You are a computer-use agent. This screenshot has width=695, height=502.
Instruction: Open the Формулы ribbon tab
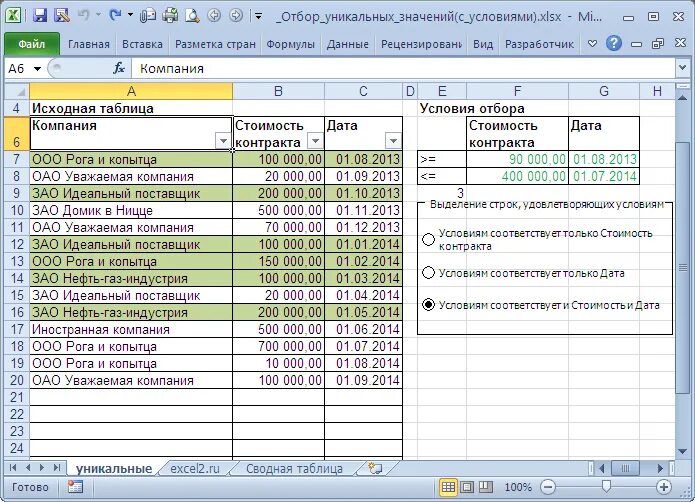290,44
